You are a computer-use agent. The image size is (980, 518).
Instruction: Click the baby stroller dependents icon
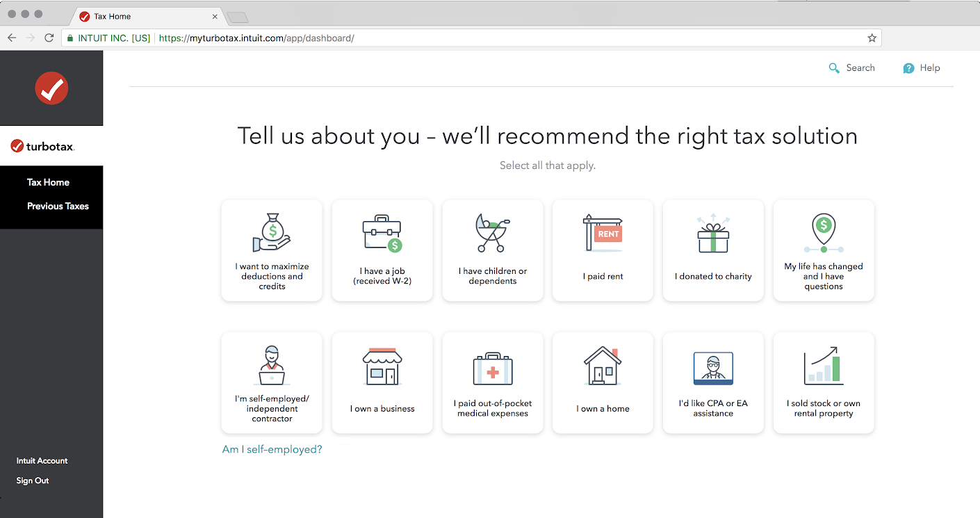[492, 234]
